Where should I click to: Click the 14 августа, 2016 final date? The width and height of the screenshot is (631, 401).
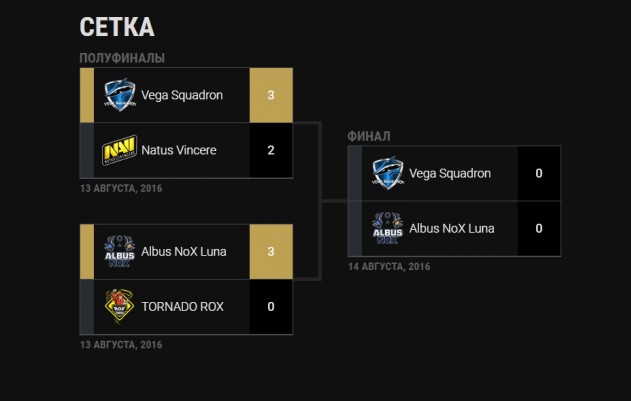(389, 267)
